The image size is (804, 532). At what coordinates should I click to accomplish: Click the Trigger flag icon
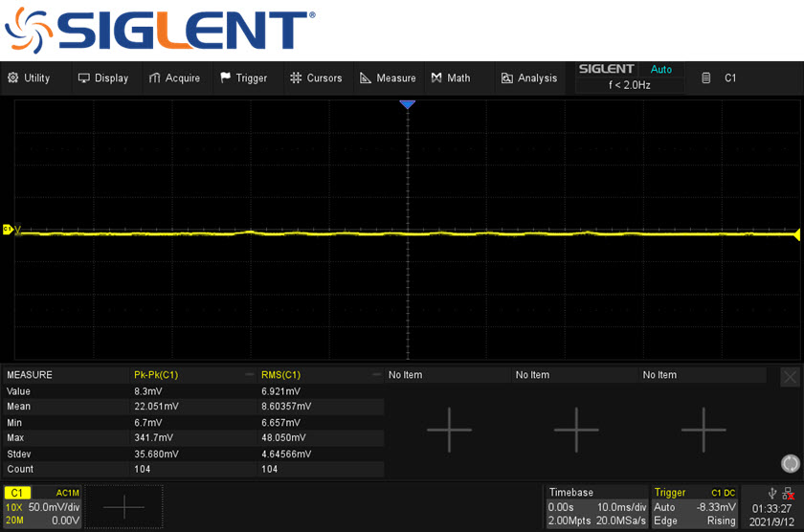(226, 78)
